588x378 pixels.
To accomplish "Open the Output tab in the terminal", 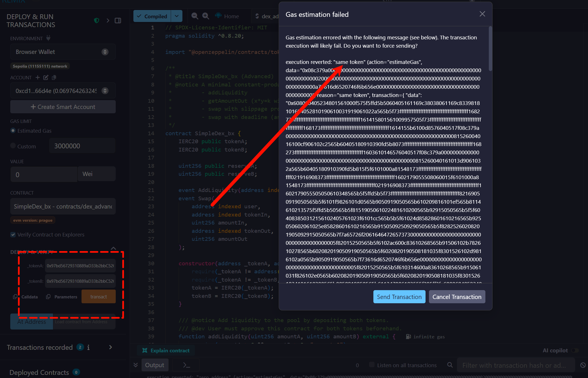I will [x=154, y=365].
